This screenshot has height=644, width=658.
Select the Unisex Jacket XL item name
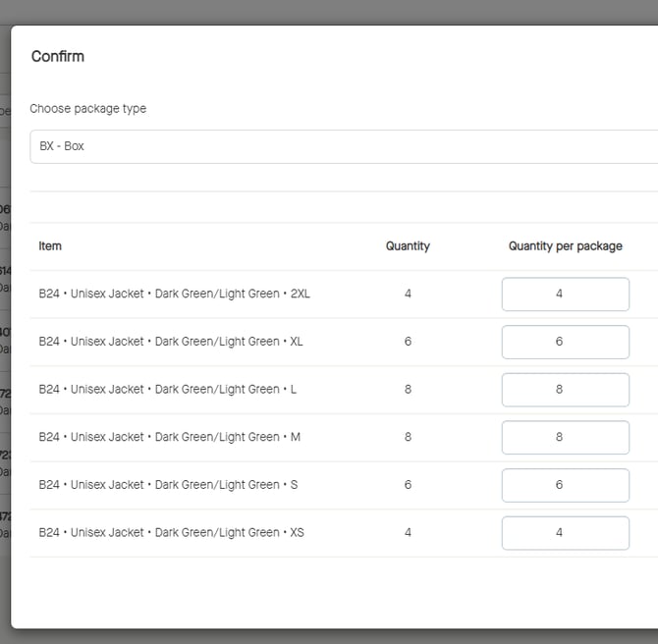click(171, 342)
